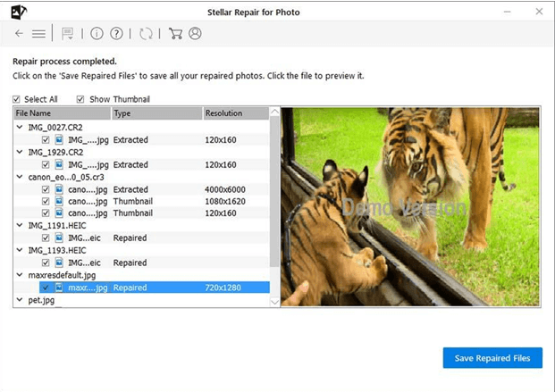Image resolution: width=555 pixels, height=392 pixels.
Task: Collapse the IMG_1929.CR2 tree node
Action: [20, 153]
